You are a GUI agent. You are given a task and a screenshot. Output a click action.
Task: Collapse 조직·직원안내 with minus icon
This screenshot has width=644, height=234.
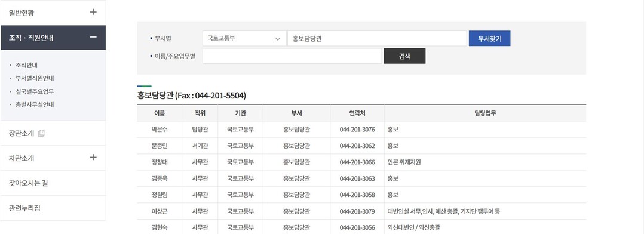click(93, 38)
